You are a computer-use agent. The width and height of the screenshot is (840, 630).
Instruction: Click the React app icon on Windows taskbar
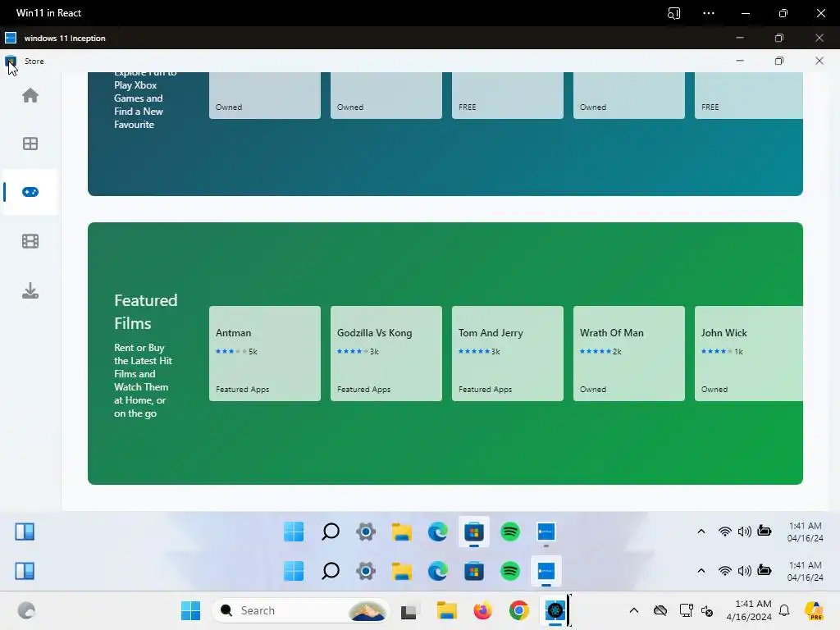(555, 610)
